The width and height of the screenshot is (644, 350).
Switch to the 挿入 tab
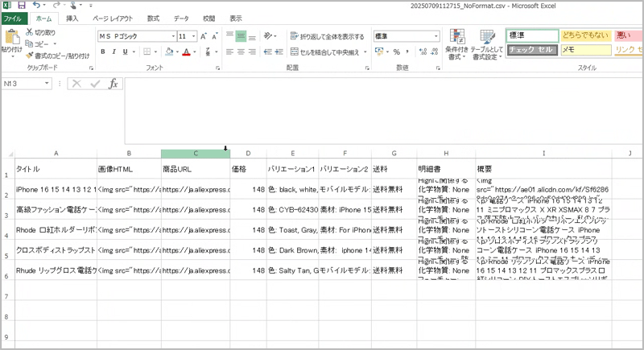click(x=72, y=19)
